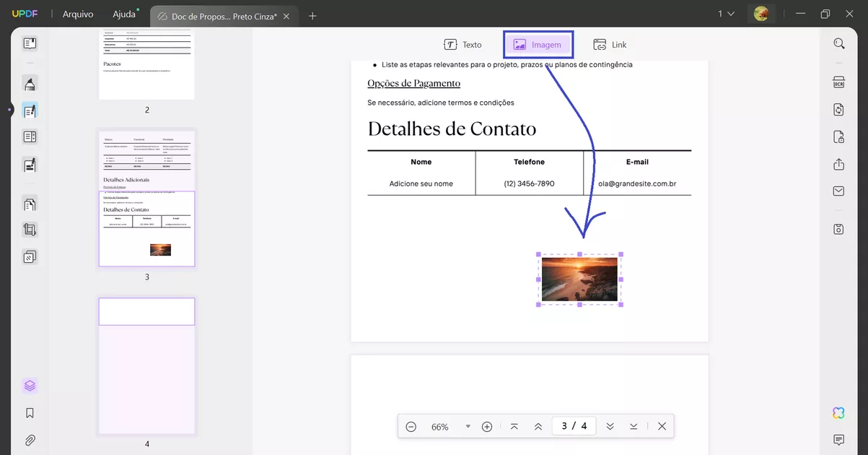Screen dimensions: 868x455
Task: Click the Share icon in the right sidebar
Action: (838, 164)
